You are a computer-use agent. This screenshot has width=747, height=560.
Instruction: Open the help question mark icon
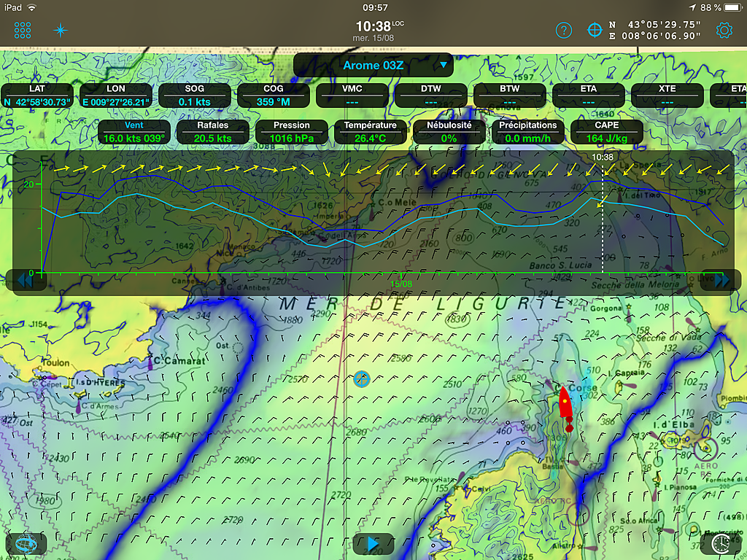click(564, 31)
